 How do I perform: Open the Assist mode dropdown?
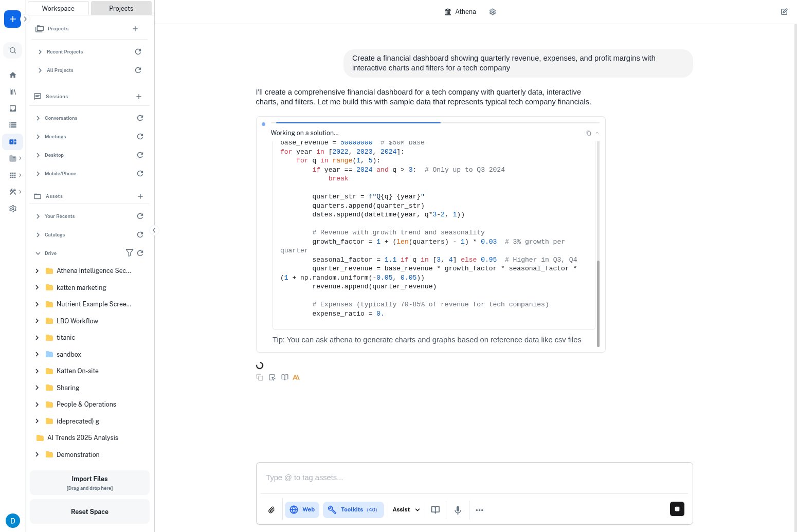pyautogui.click(x=406, y=510)
